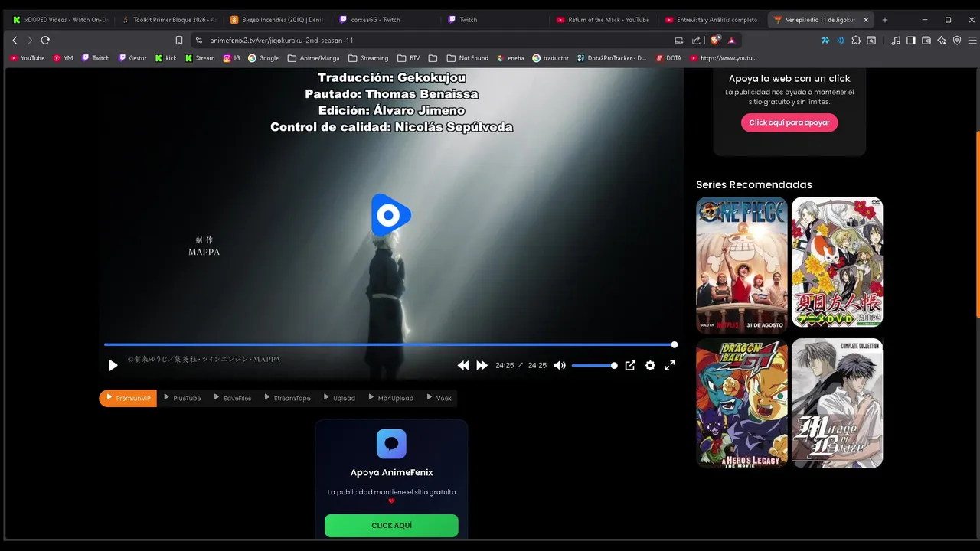Open a new tab with the plus button

point(885,20)
